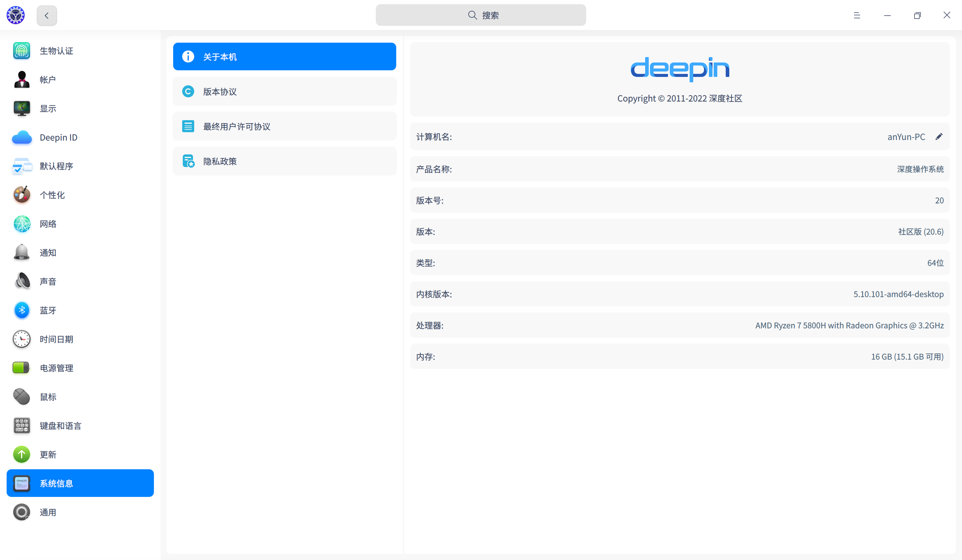Select the 版本协议 edition license tab

[x=284, y=92]
